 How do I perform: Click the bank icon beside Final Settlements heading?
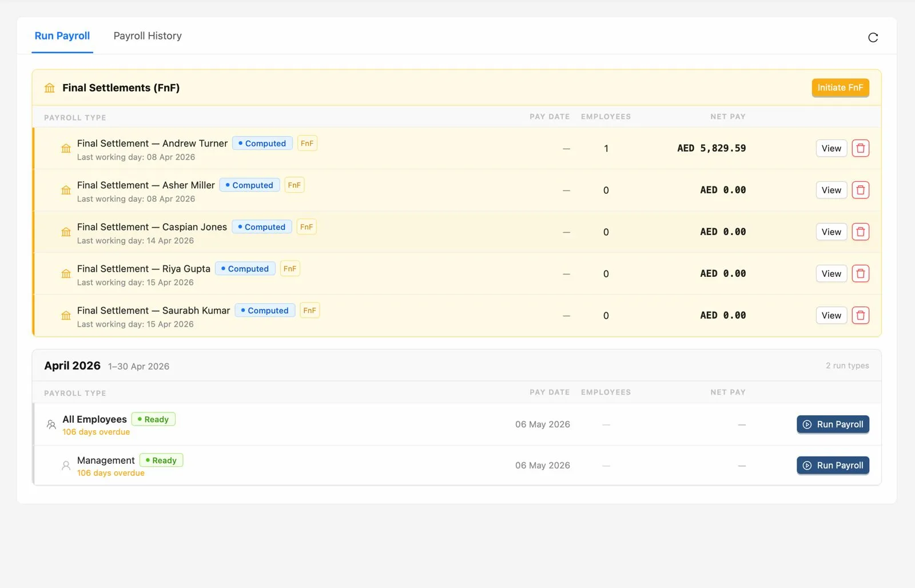coord(50,88)
